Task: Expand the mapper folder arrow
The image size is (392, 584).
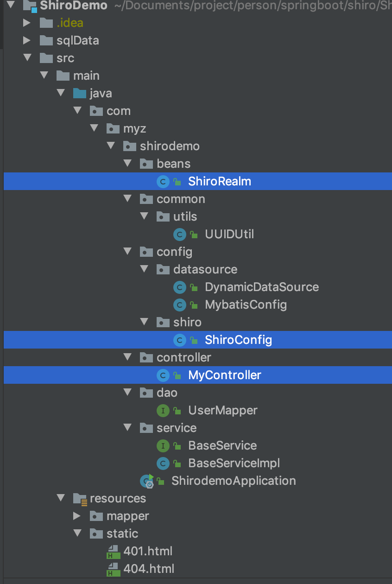Action: click(x=77, y=516)
